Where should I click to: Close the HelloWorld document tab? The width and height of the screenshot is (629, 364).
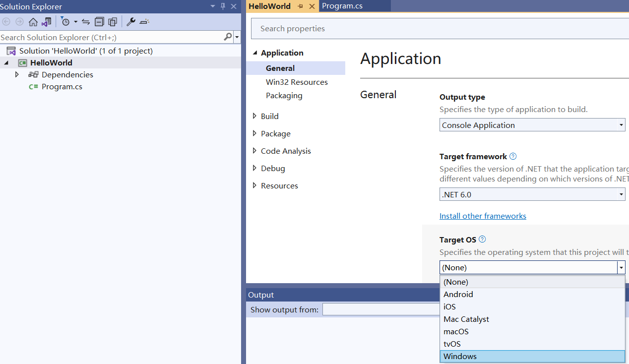312,6
